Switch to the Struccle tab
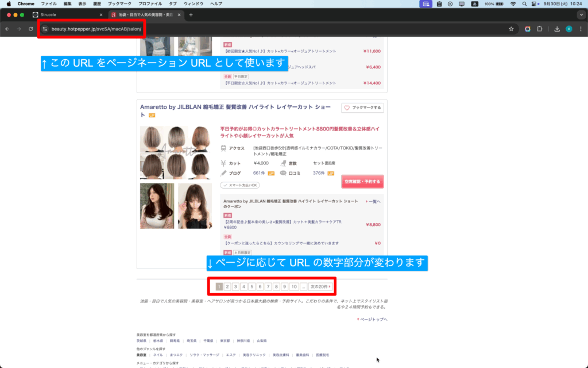 tap(63, 14)
